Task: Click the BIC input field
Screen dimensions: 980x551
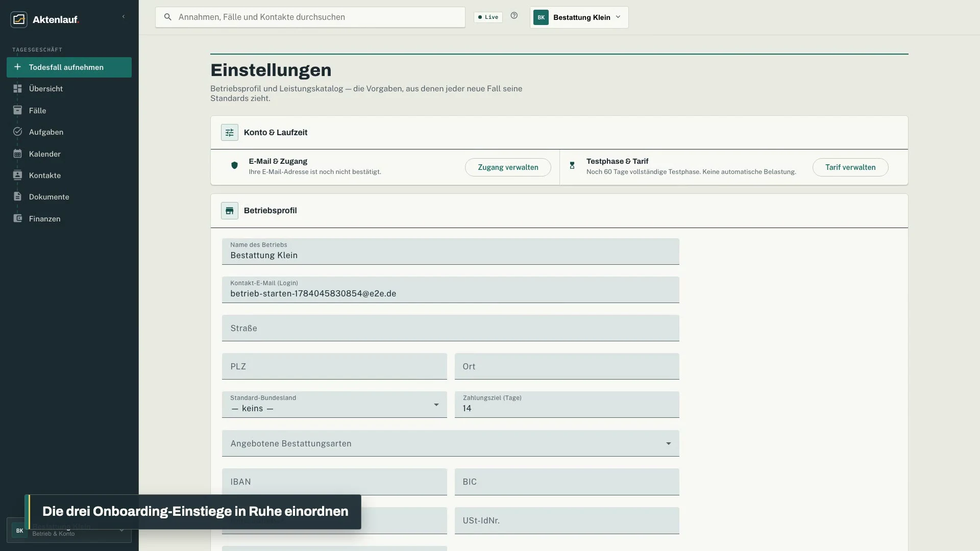Action: tap(567, 482)
